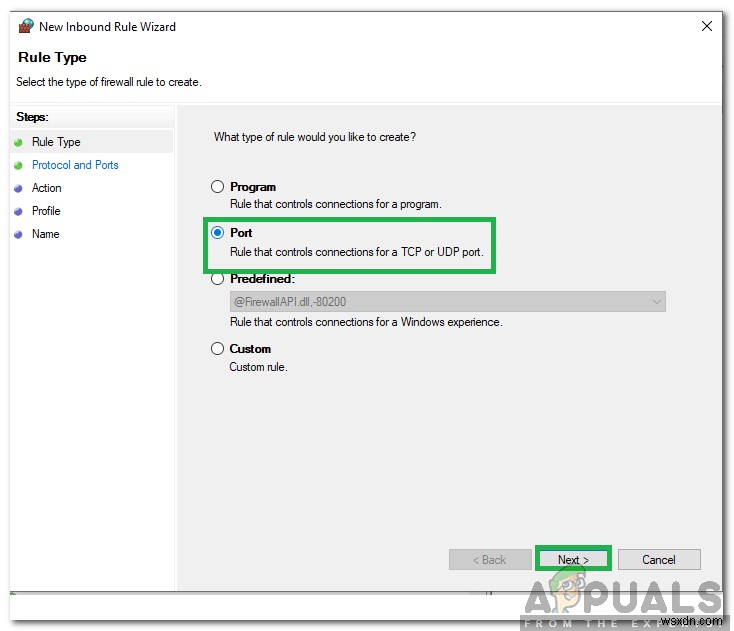Select the Predefined rule type radio button
The width and height of the screenshot is (734, 631).
click(217, 279)
